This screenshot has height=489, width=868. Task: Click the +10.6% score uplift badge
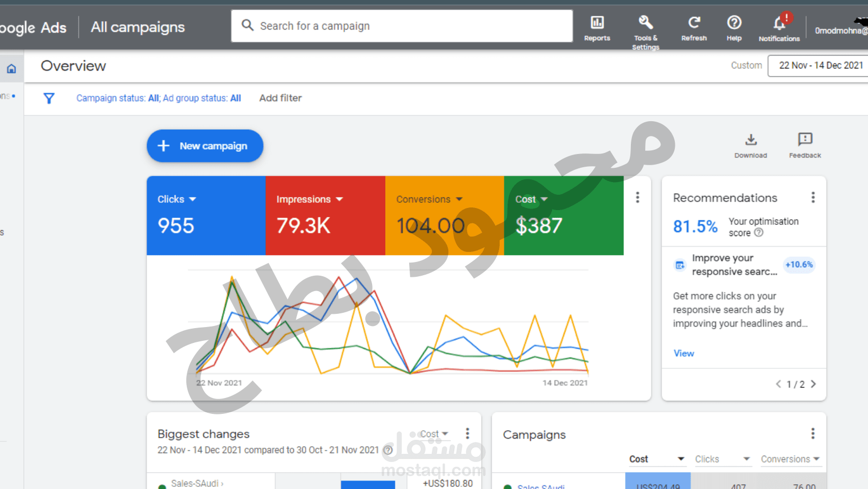click(x=799, y=265)
